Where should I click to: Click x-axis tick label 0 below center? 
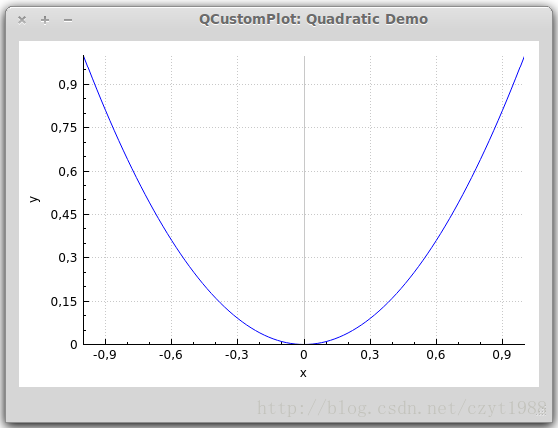click(x=304, y=355)
